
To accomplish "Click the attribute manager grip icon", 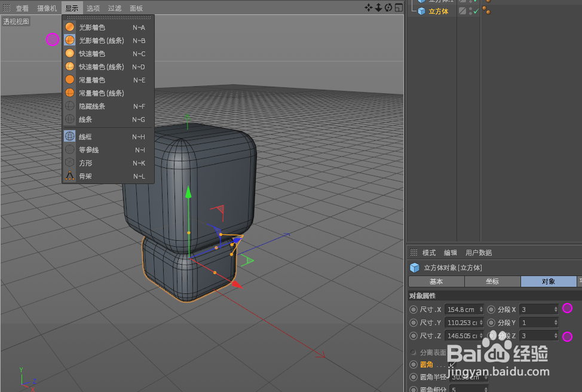I will [413, 252].
